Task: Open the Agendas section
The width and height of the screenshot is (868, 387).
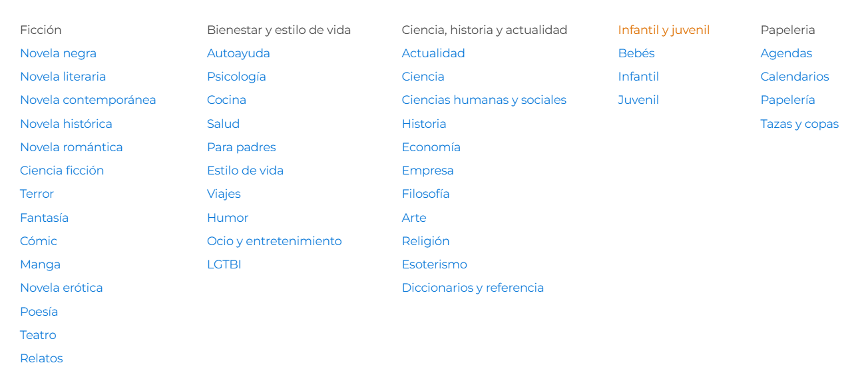Action: click(x=786, y=53)
